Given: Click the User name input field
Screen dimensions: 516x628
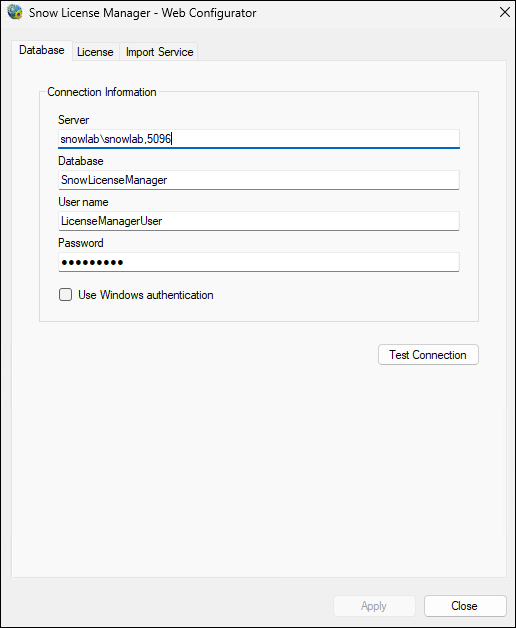Looking at the screenshot, I should [259, 221].
